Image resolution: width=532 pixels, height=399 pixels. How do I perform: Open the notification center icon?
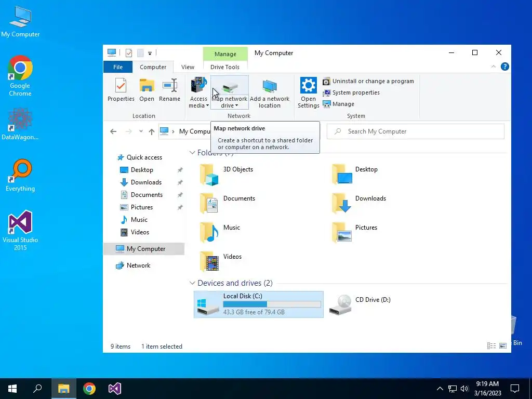pos(515,389)
